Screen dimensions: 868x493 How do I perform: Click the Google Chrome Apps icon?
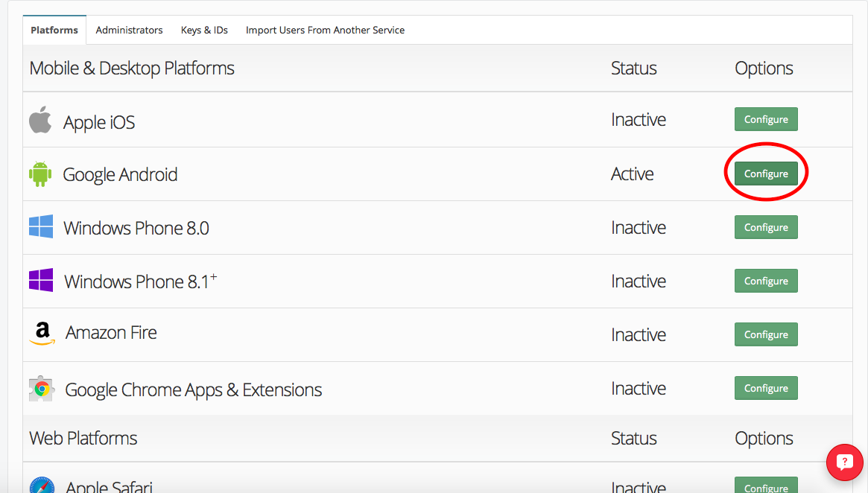42,389
